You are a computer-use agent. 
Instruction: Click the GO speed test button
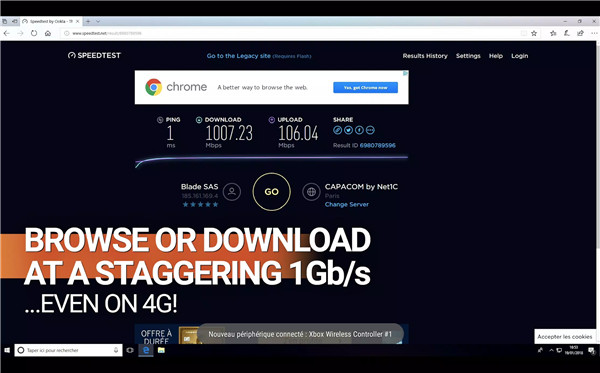click(x=271, y=192)
